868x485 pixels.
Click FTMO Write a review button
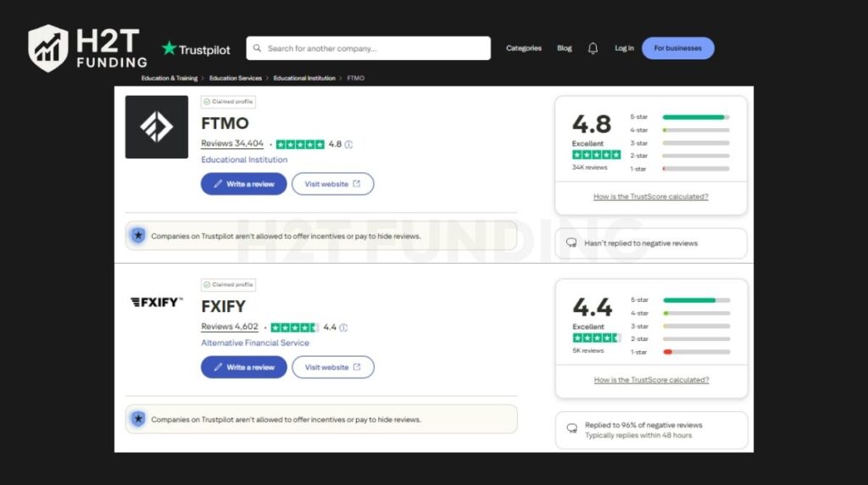tap(243, 184)
